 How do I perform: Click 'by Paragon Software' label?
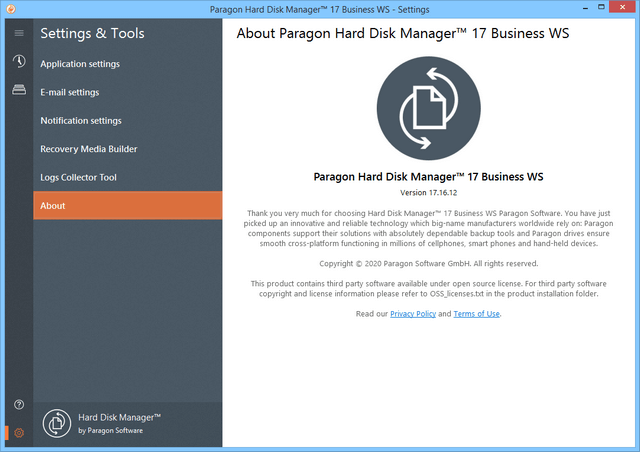111,430
